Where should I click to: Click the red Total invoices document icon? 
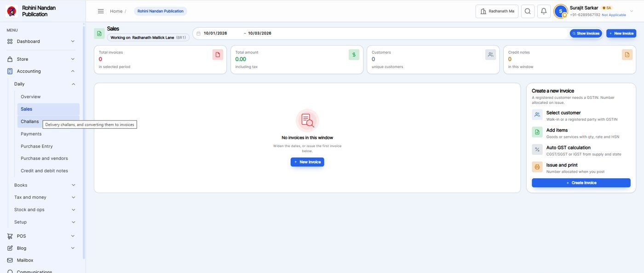(x=218, y=55)
